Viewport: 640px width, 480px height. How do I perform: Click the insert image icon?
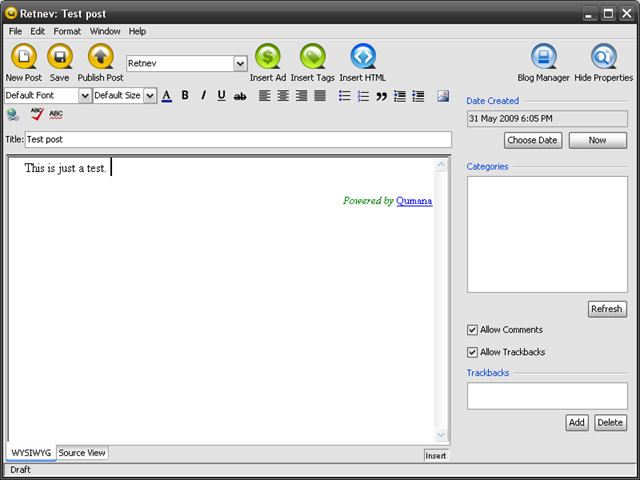(x=443, y=96)
